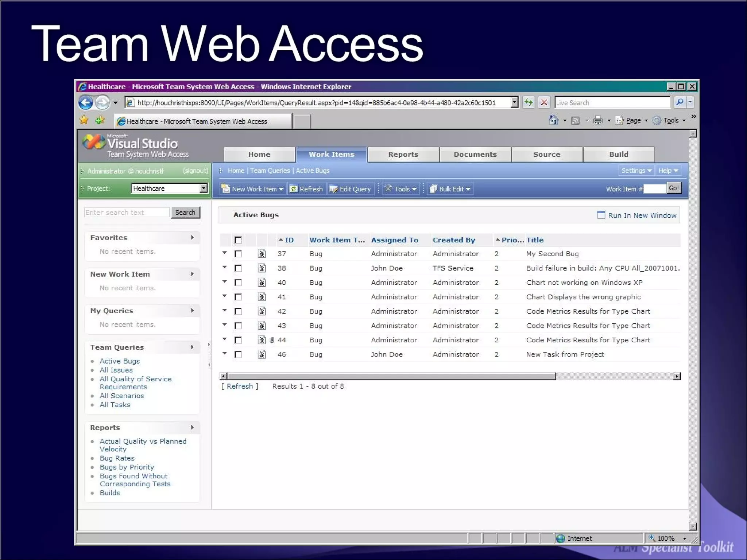Click the Work Item number input field
747x560 pixels.
655,188
